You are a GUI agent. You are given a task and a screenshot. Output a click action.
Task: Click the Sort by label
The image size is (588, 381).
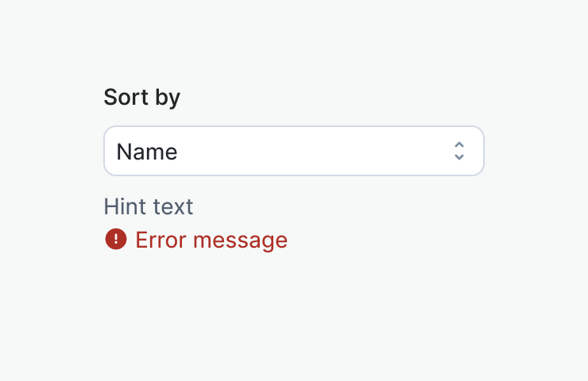pos(142,98)
